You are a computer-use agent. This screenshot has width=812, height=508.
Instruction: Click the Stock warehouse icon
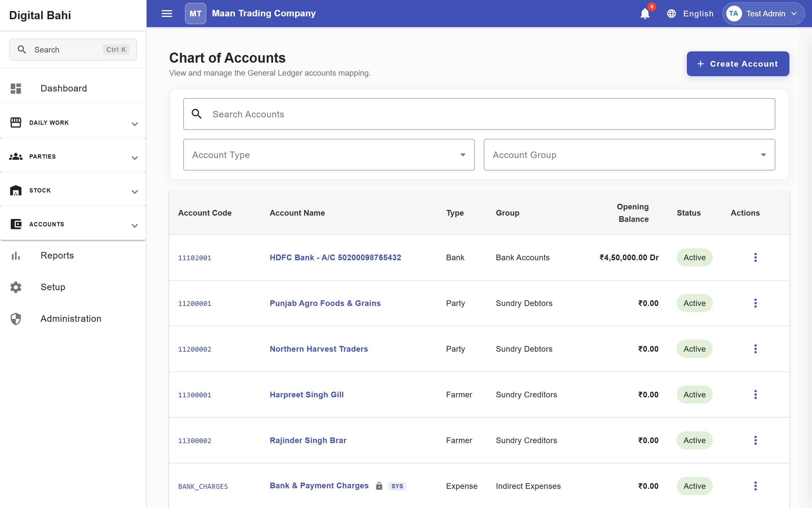tap(16, 190)
